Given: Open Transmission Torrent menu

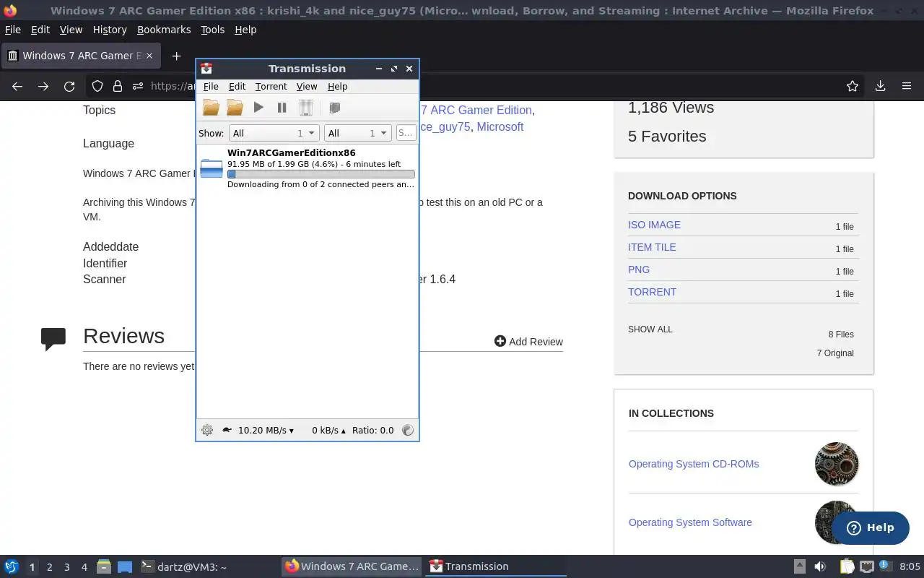Looking at the screenshot, I should point(271,86).
